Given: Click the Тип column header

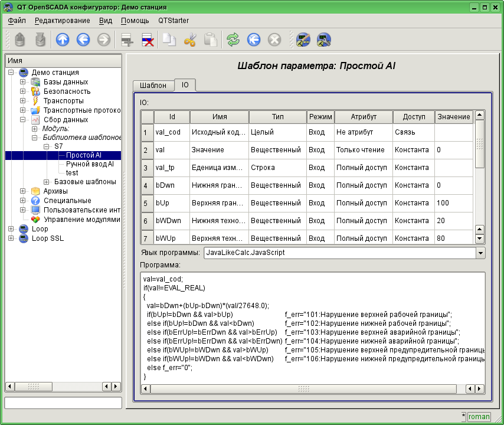Looking at the screenshot, I should pos(278,117).
